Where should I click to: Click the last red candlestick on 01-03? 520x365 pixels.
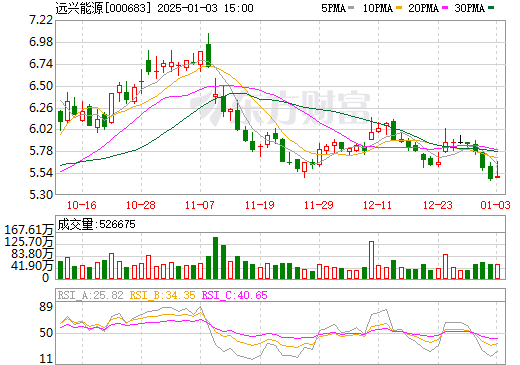coord(497,170)
